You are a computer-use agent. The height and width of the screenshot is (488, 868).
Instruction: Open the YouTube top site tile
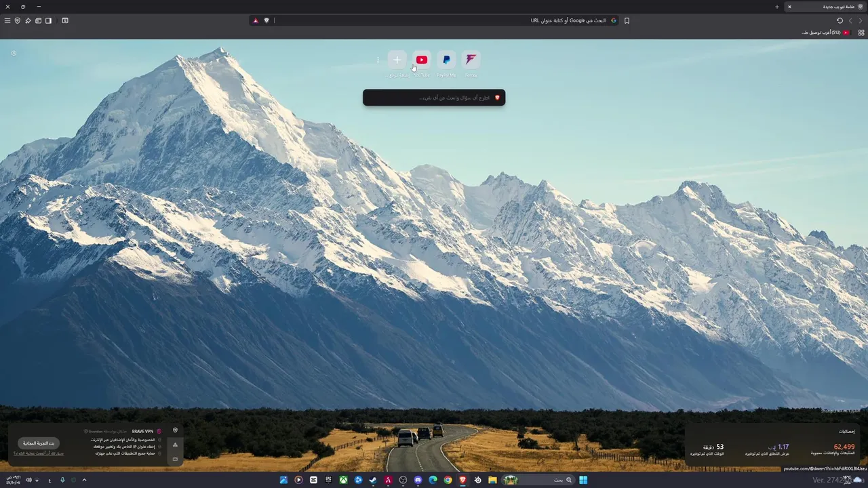[422, 60]
